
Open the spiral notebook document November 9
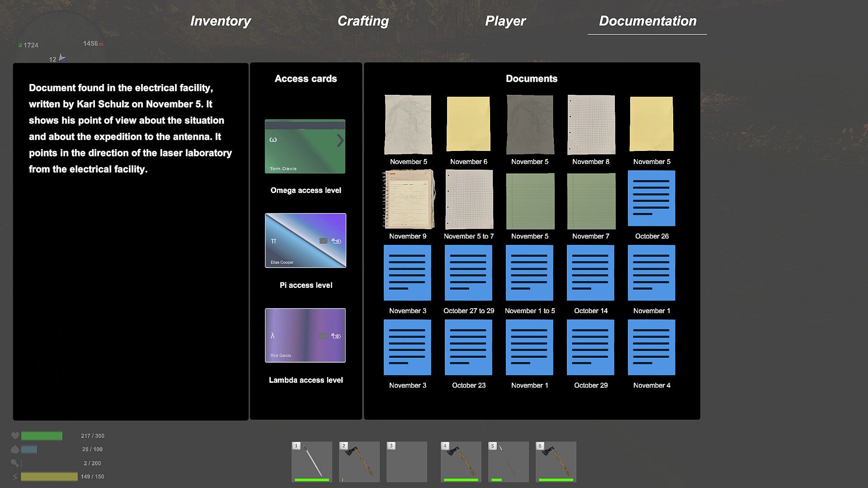coord(408,199)
